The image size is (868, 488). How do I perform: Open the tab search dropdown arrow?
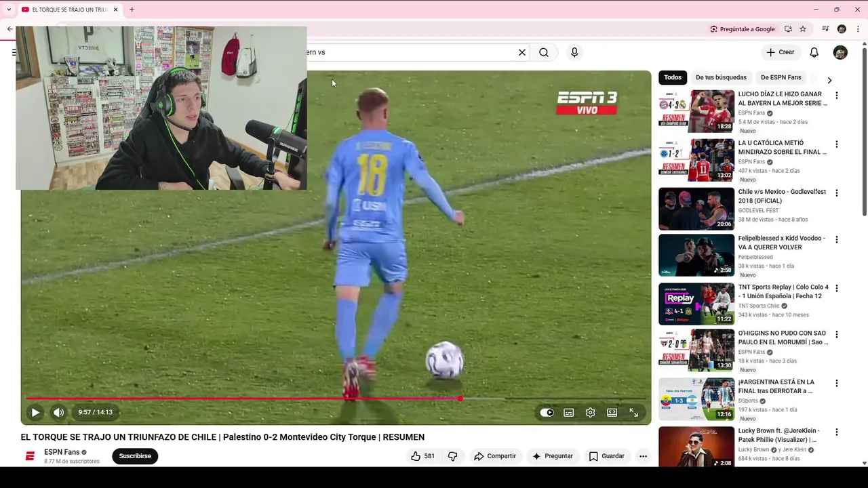pyautogui.click(x=8, y=9)
